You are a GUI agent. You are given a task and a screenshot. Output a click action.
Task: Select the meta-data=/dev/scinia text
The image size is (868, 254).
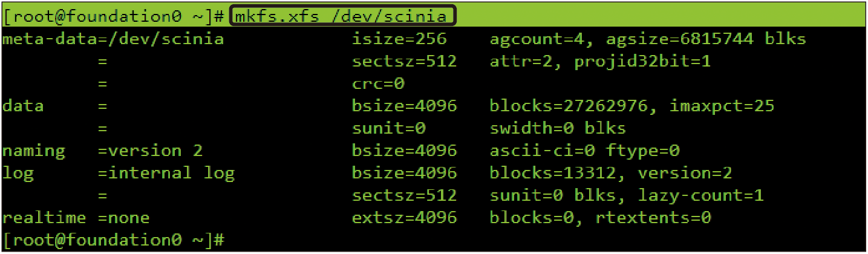(113, 39)
